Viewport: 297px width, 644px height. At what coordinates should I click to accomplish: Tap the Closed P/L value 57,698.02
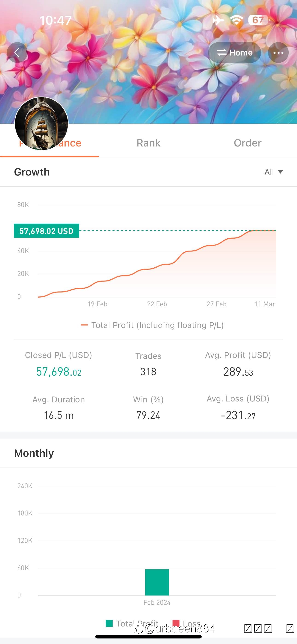coord(59,372)
